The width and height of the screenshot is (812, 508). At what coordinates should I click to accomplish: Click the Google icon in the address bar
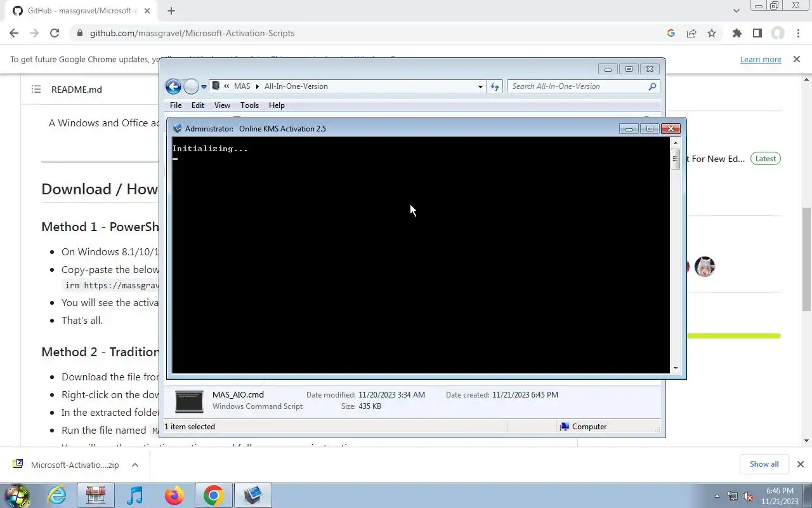pos(671,33)
